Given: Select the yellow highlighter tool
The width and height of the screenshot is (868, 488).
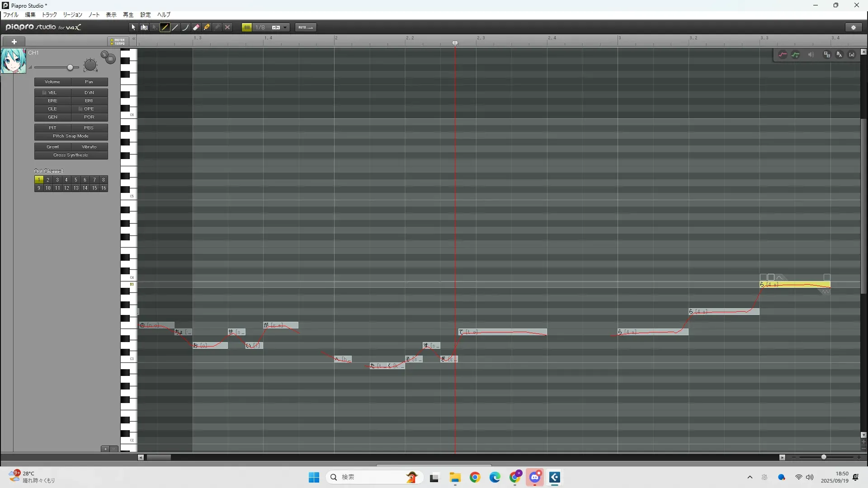Looking at the screenshot, I should tap(207, 28).
